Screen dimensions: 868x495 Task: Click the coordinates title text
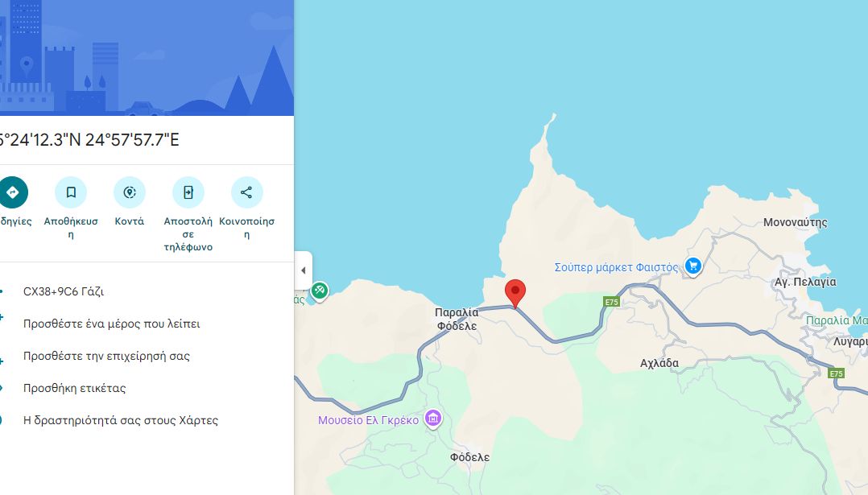89,140
